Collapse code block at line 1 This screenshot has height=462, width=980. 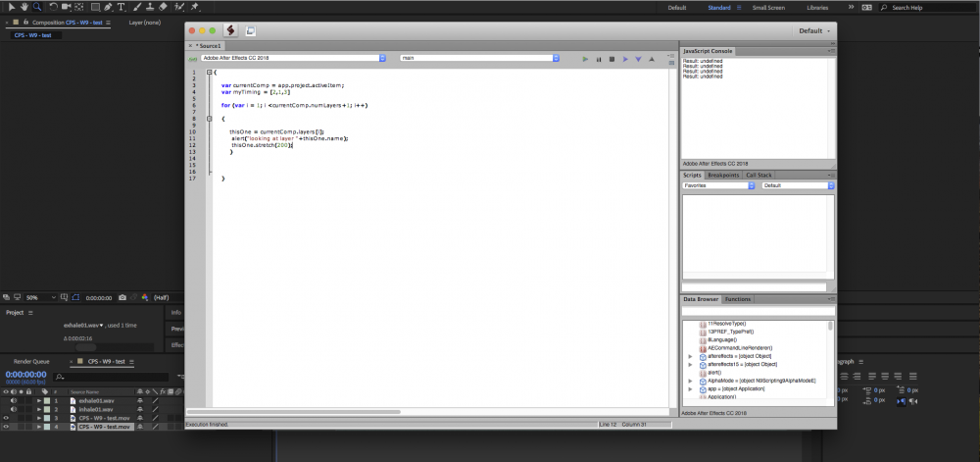tap(210, 73)
